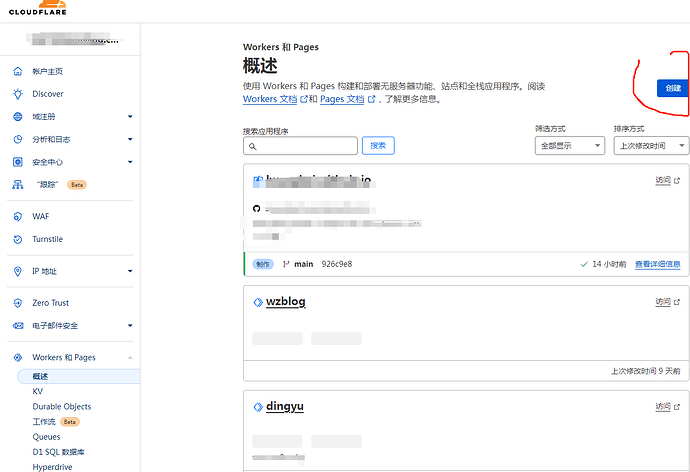Click the IP address pin icon
The width and height of the screenshot is (690, 472).
18,271
